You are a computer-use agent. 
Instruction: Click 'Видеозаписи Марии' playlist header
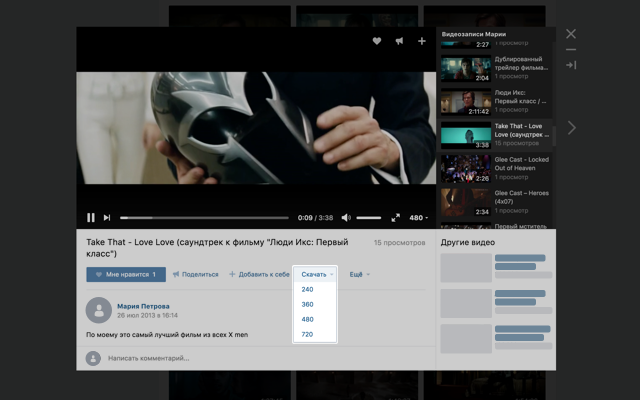coord(473,34)
